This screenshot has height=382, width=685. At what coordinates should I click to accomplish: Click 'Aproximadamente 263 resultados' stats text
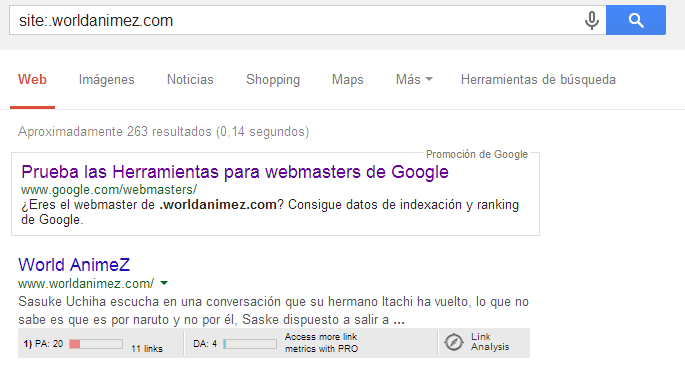[163, 132]
